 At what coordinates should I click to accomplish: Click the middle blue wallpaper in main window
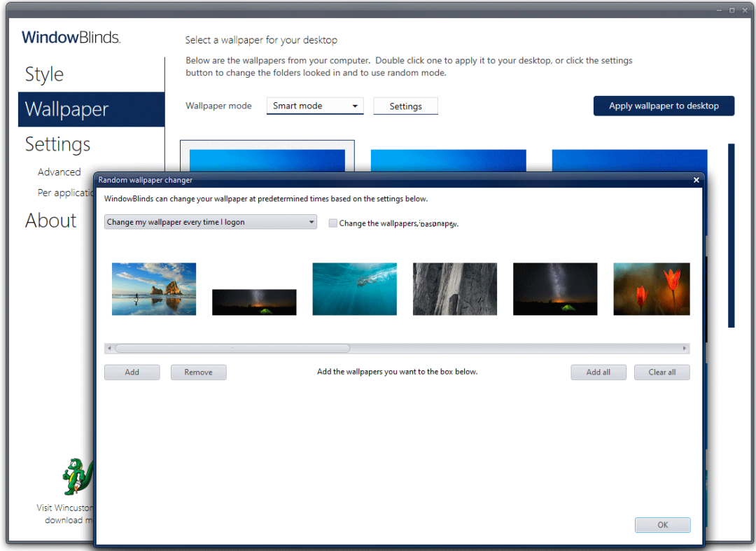pyautogui.click(x=449, y=160)
